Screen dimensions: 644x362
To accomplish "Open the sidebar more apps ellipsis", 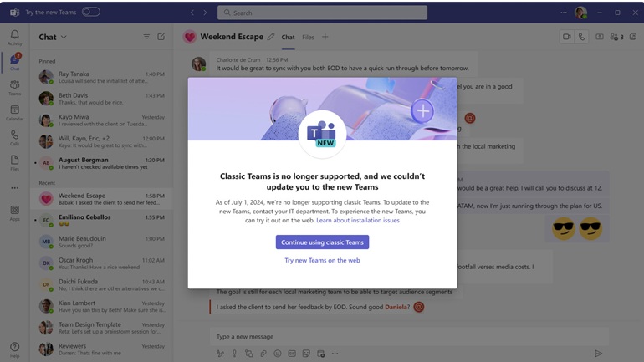I will [15, 188].
